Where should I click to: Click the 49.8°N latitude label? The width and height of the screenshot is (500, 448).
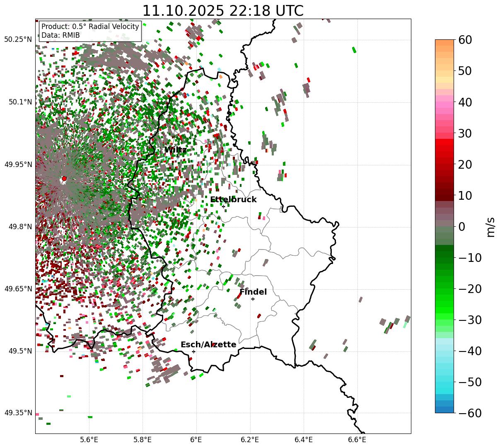pos(20,227)
